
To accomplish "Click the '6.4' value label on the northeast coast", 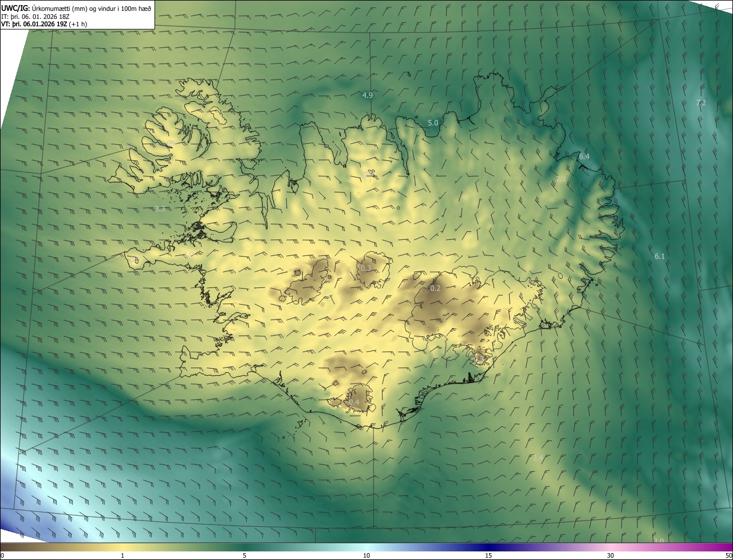I will (x=584, y=156).
